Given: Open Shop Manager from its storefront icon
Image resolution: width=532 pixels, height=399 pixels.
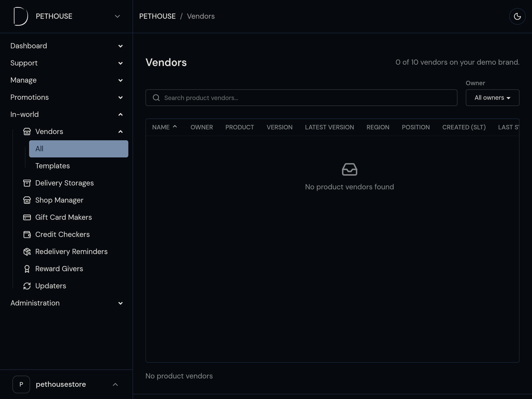Looking at the screenshot, I should pyautogui.click(x=27, y=200).
